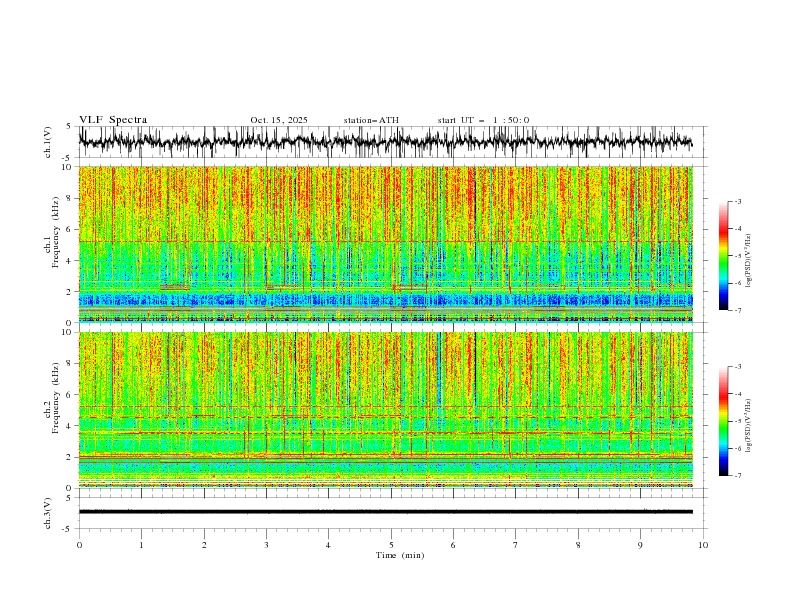The height and width of the screenshot is (612, 792).
Task: Click time axis tick label "10"
Action: (703, 545)
